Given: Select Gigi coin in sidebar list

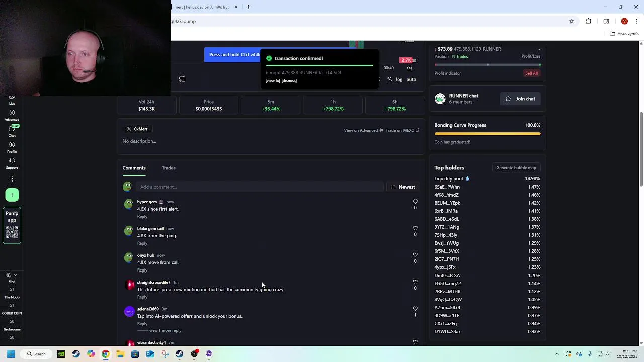Looking at the screenshot, I should pyautogui.click(x=12, y=285).
